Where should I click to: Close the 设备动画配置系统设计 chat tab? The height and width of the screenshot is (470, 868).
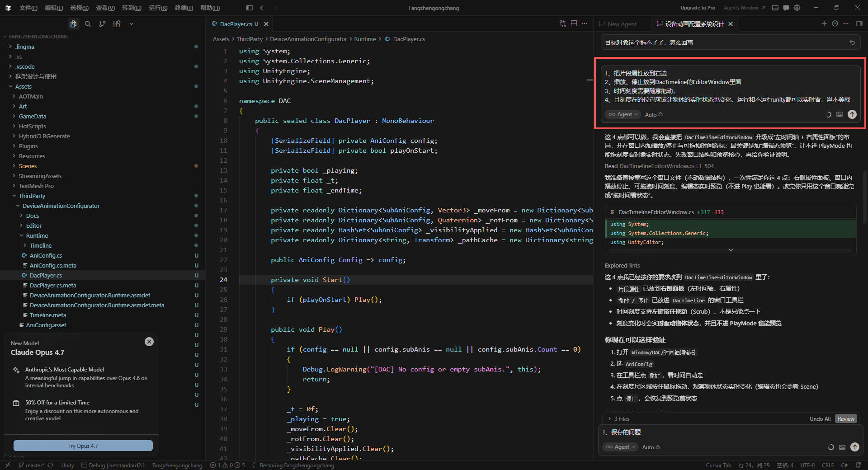tap(731, 24)
